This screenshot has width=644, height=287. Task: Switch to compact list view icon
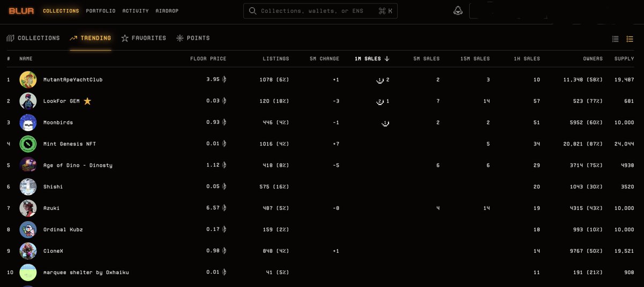click(x=616, y=39)
